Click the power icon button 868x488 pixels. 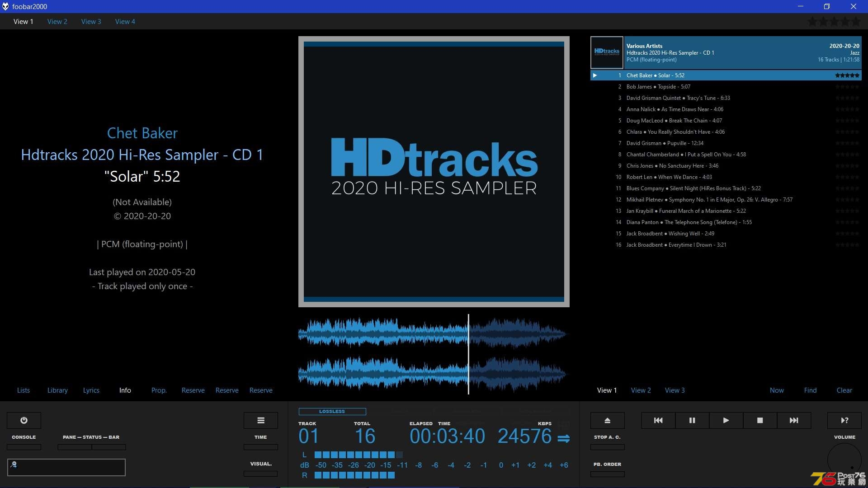tap(24, 420)
